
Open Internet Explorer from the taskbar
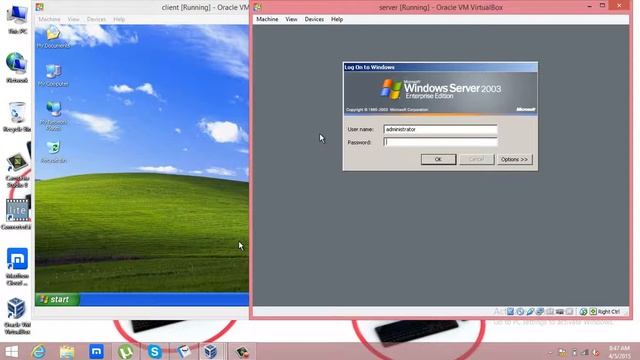(39, 351)
